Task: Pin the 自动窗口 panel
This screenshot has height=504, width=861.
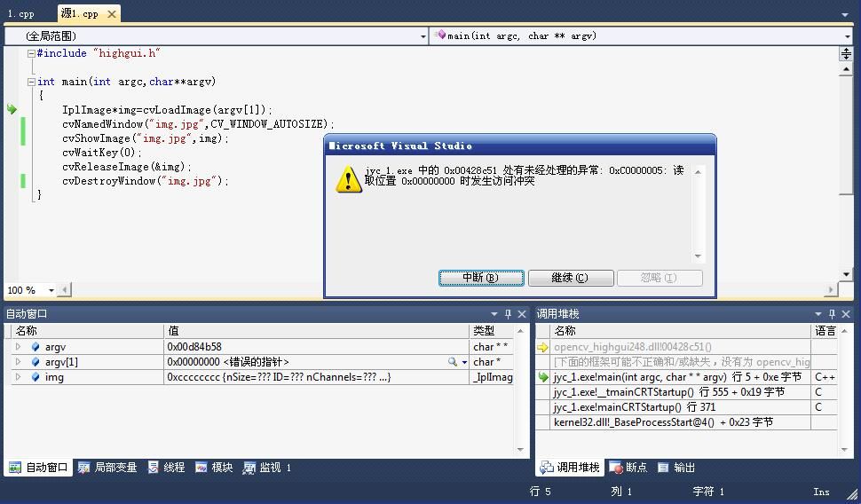Action: [x=508, y=314]
